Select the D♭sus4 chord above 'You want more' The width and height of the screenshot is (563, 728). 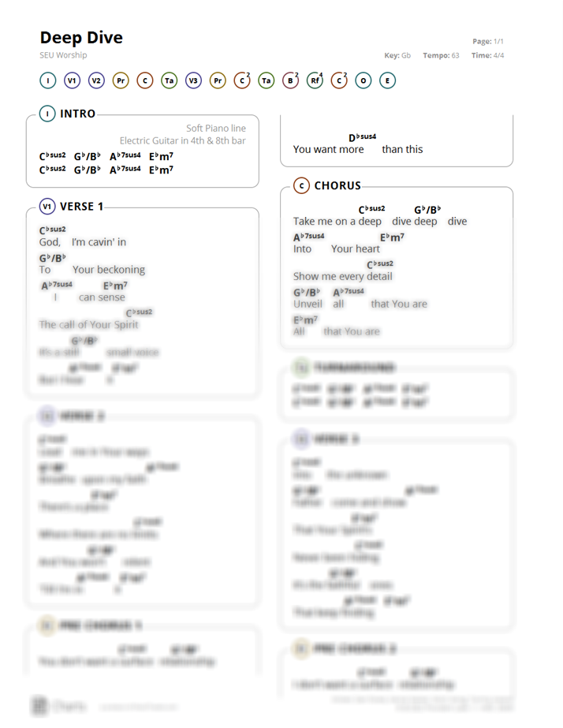point(362,138)
